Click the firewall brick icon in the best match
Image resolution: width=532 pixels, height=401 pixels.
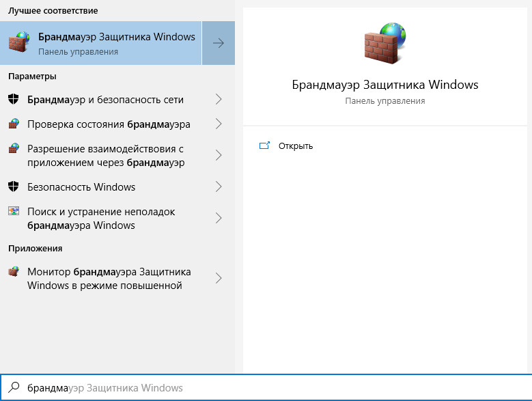pos(19,42)
